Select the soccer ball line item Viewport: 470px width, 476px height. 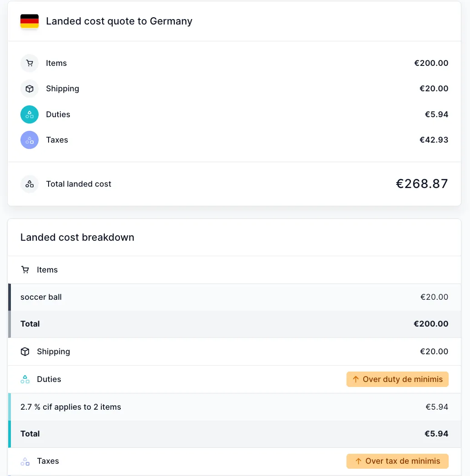pos(182,297)
